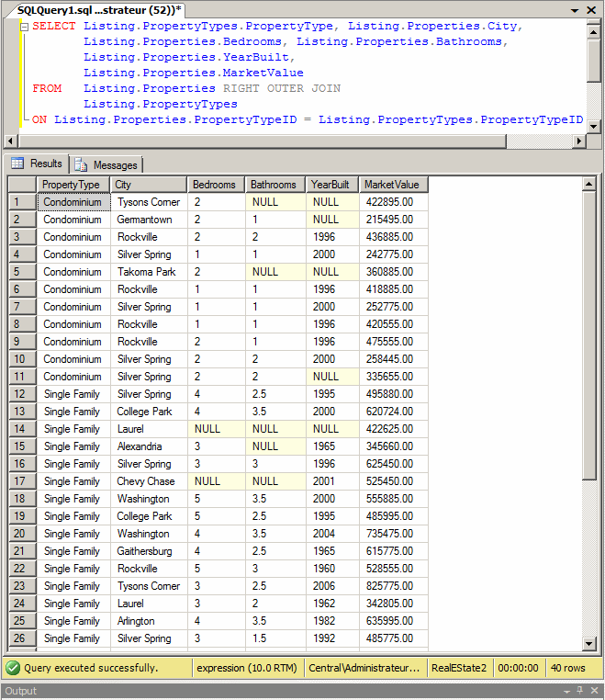
Task: Close the Output panel
Action: coord(594,690)
